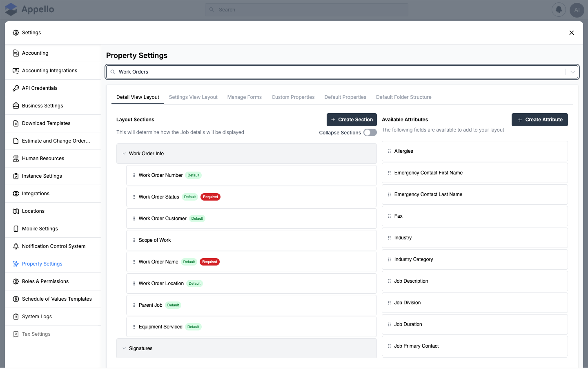Grab the drag handle for Job Duration attribute
The width and height of the screenshot is (588, 375).
pyautogui.click(x=390, y=324)
